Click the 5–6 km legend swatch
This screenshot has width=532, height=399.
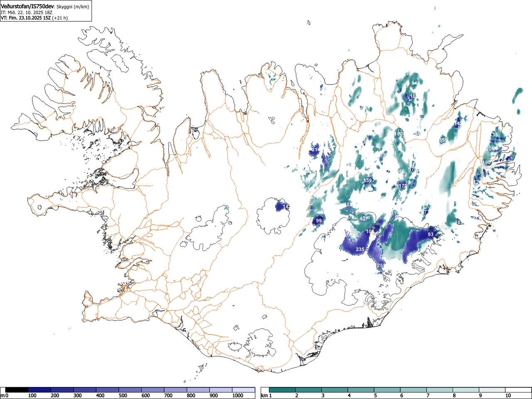tap(387, 390)
